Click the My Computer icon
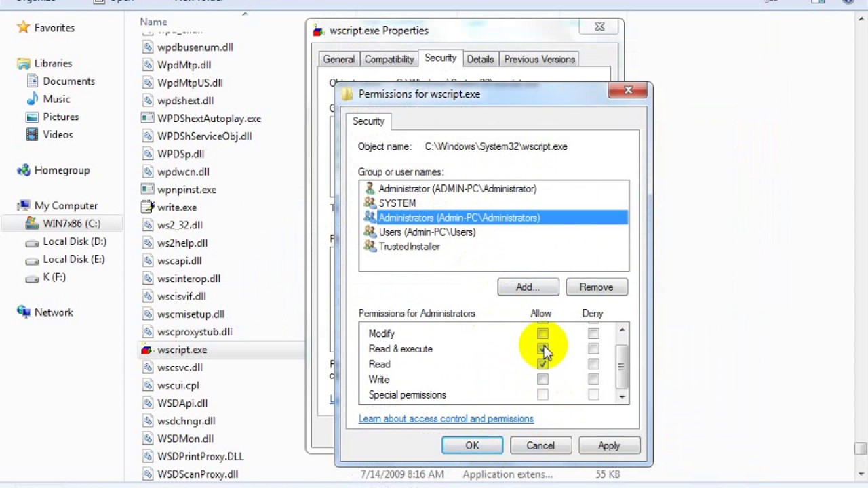This screenshot has width=868, height=488. click(x=24, y=205)
